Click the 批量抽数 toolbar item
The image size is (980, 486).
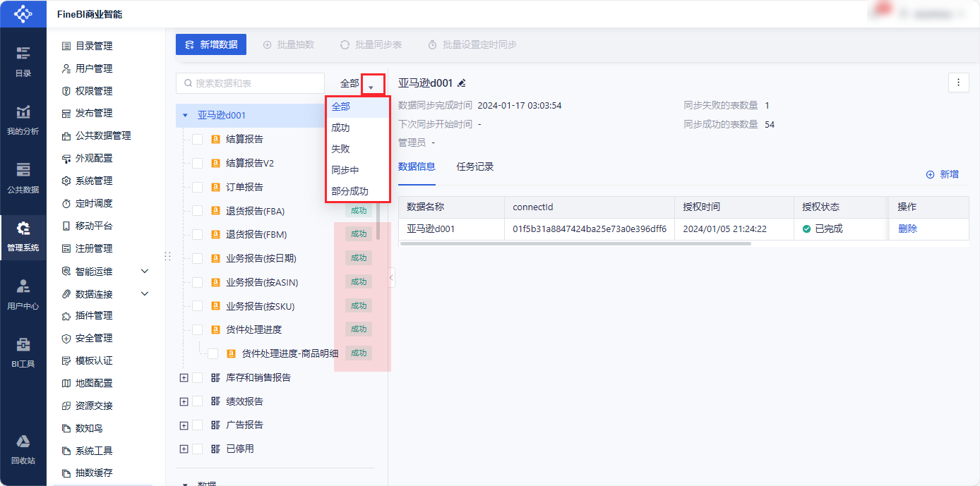pos(289,44)
